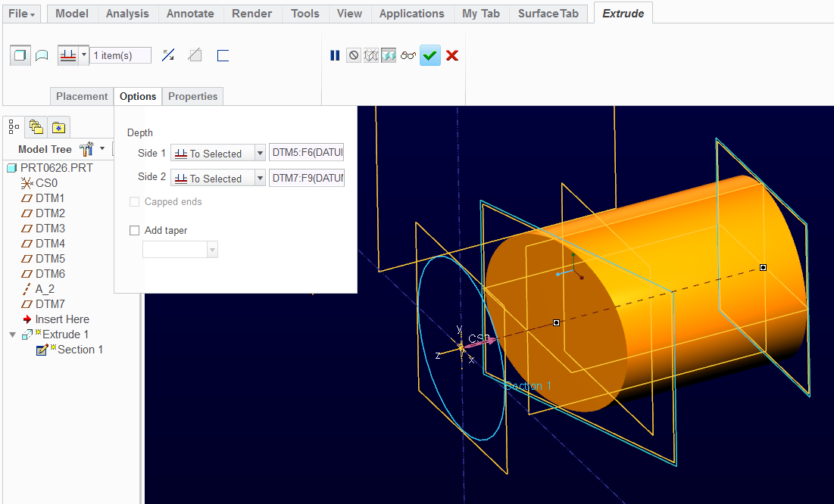Screen dimensions: 834x504
Task: Cancel the extrude with the red X
Action: coord(451,55)
